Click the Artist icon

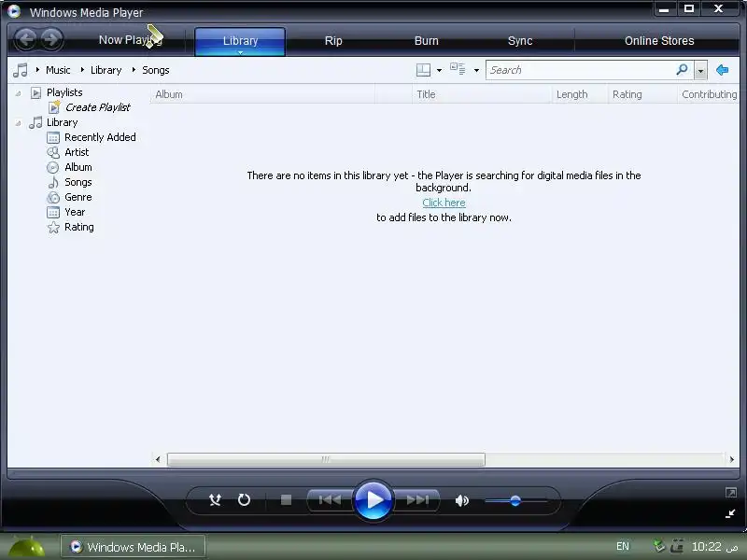pyautogui.click(x=53, y=152)
